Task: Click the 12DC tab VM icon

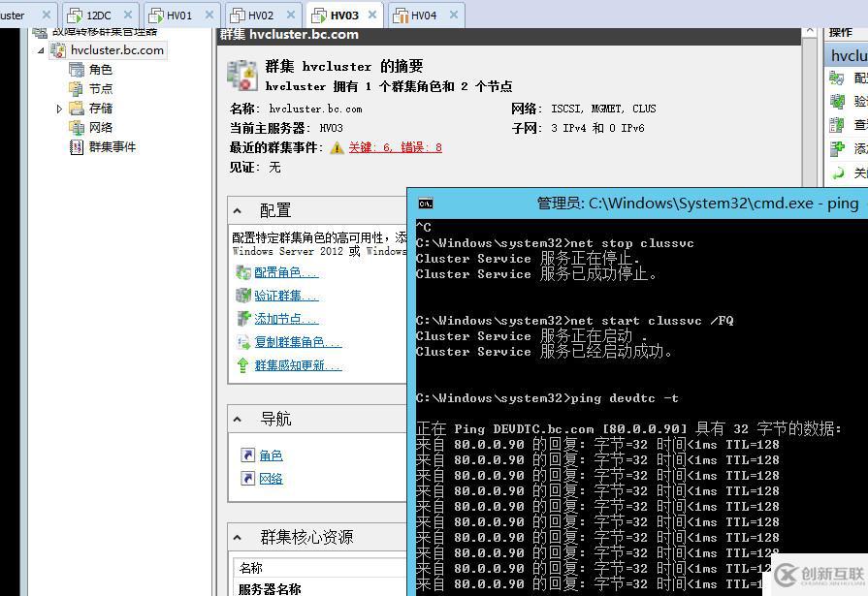Action: 75,16
